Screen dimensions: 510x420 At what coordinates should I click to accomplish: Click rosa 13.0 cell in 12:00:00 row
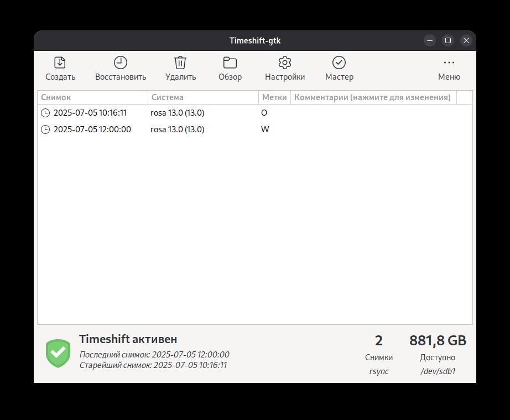[177, 129]
